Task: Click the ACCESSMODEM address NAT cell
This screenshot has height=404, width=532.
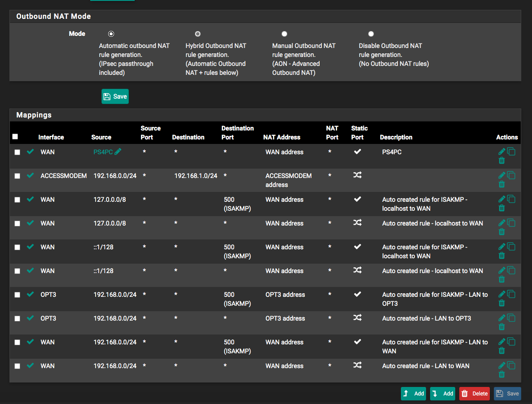Action: pyautogui.click(x=288, y=180)
